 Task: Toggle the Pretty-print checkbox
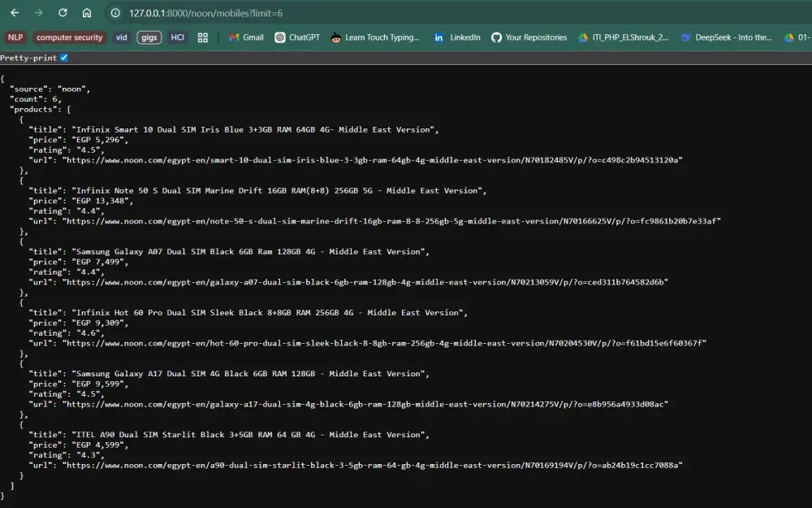click(x=63, y=58)
